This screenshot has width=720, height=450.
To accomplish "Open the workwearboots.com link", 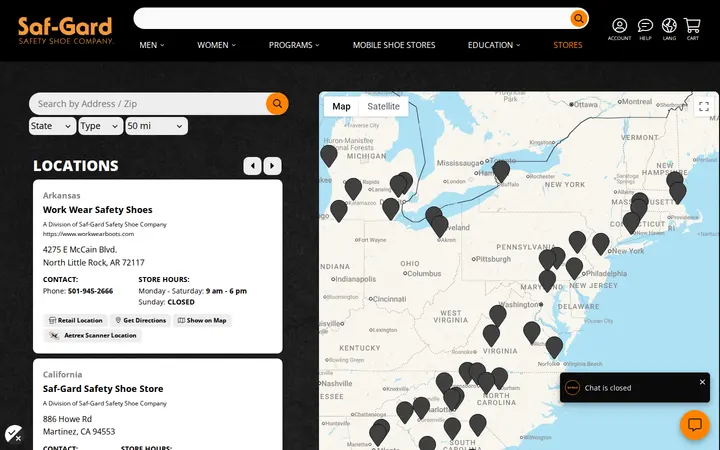I will [x=88, y=234].
